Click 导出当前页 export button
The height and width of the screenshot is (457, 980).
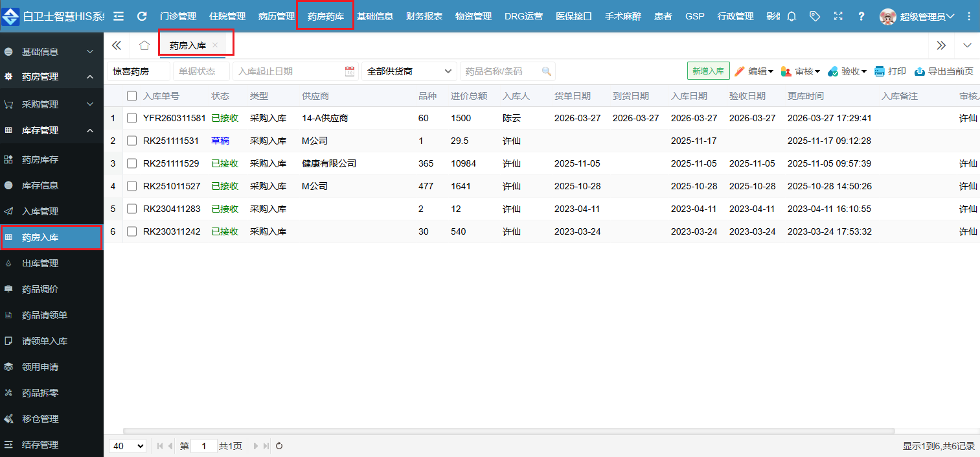[x=944, y=71]
